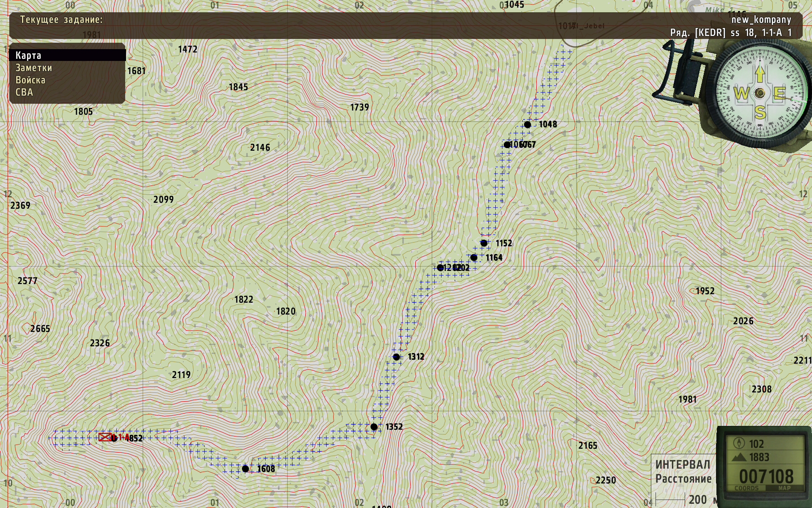Viewport: 812px width, 508px height.
Task: Select the waypoint dot labeled 1352
Action: point(374,427)
